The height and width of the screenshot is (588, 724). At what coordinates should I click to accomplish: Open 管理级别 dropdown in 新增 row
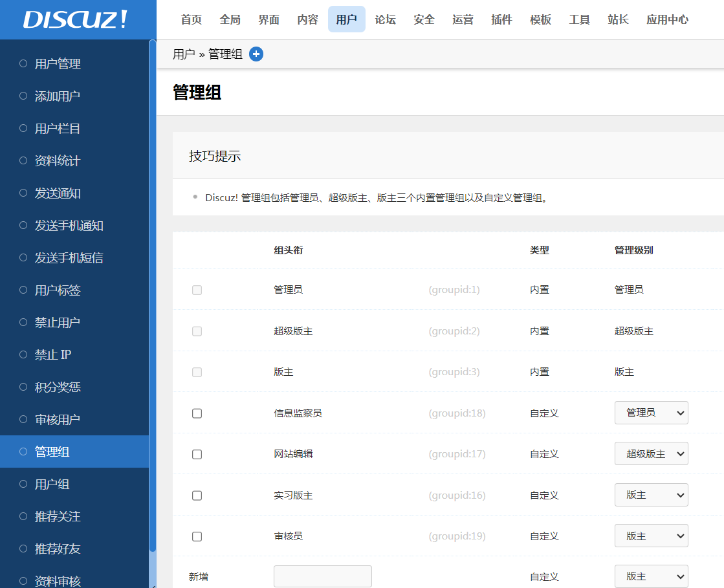click(x=651, y=576)
